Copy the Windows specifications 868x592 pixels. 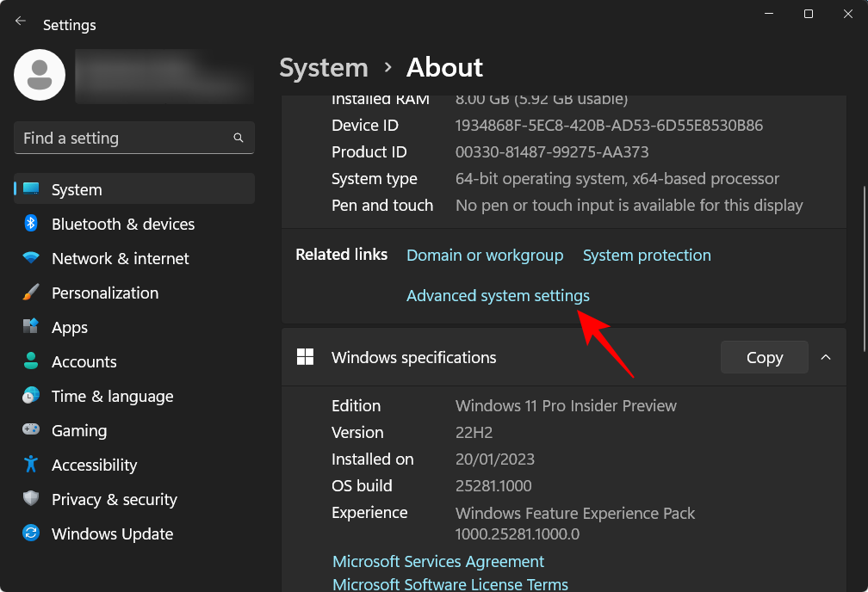[764, 357]
